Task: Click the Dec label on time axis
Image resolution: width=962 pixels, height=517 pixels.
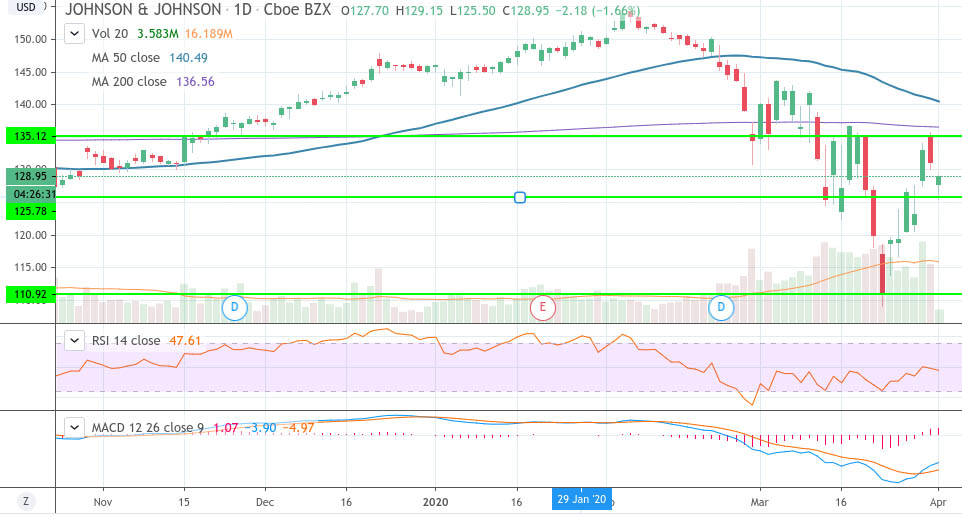Action: [x=264, y=502]
